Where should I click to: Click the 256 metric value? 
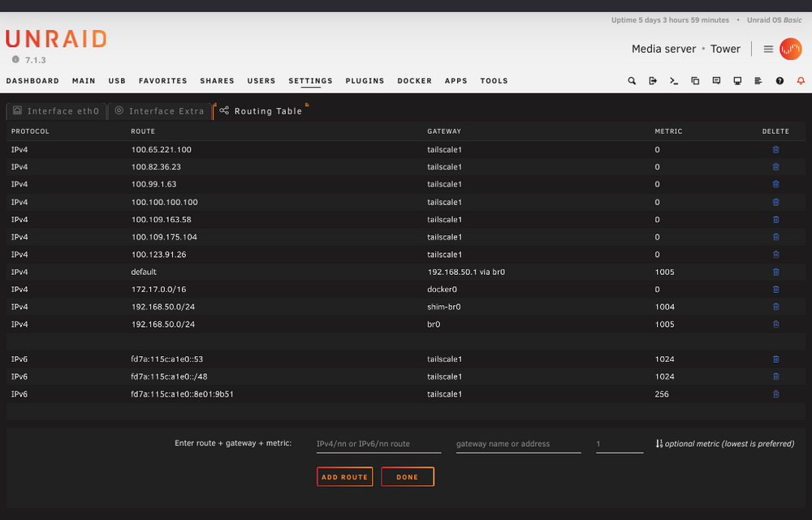tap(661, 393)
